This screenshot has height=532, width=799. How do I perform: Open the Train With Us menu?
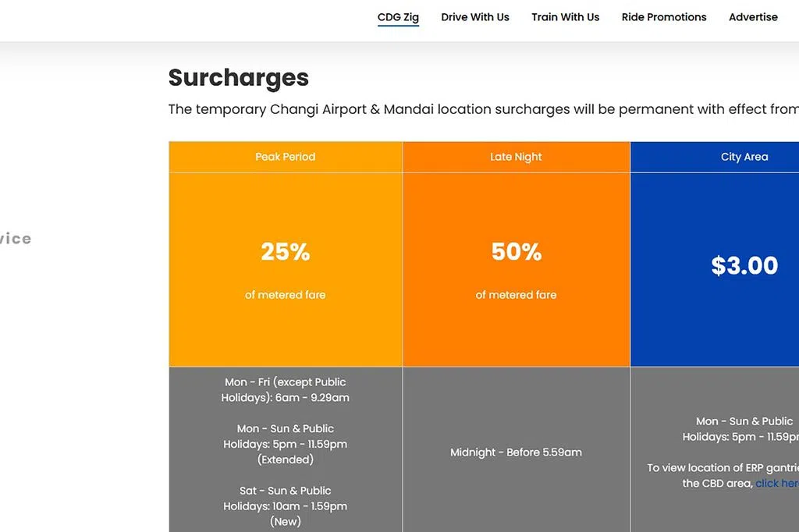(565, 17)
